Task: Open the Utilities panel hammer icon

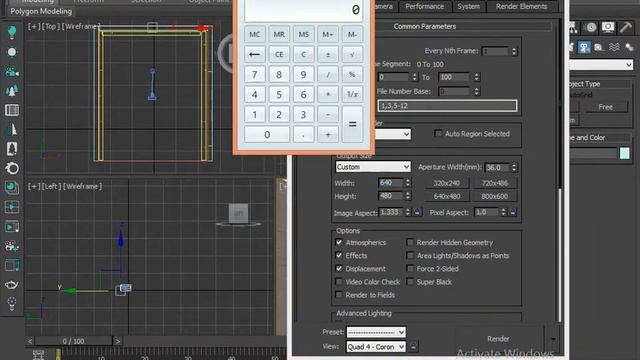Action: click(625, 27)
